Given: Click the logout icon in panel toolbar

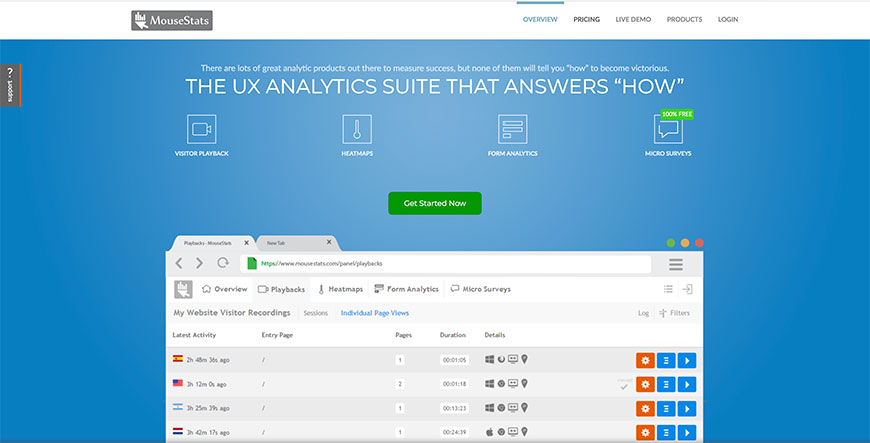Looking at the screenshot, I should 687,289.
